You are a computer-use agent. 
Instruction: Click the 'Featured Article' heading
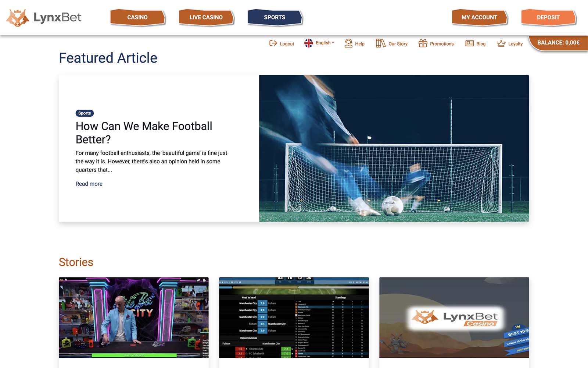tap(108, 58)
